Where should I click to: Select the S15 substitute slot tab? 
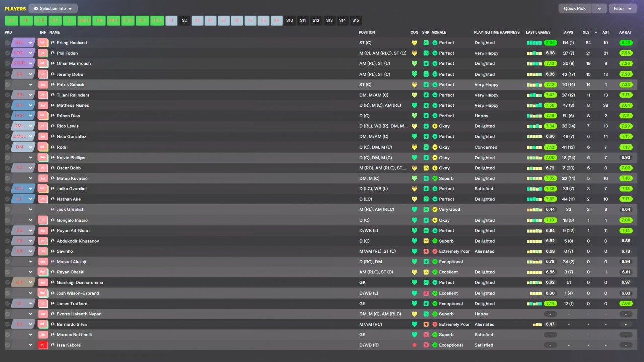[x=356, y=21]
